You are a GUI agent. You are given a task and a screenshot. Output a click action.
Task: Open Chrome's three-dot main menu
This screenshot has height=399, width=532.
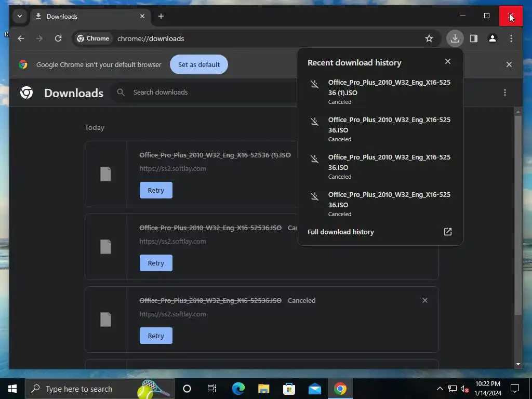(x=511, y=38)
